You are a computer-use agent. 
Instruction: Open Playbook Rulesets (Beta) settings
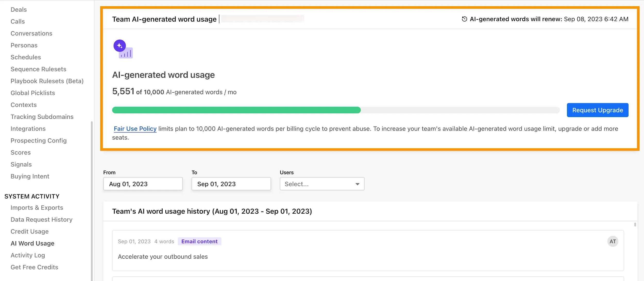[x=47, y=81]
